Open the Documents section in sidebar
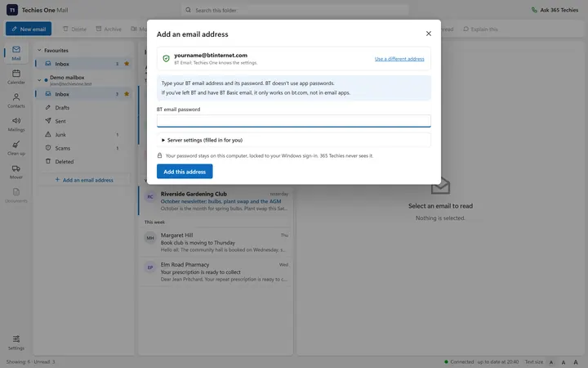 tap(16, 195)
